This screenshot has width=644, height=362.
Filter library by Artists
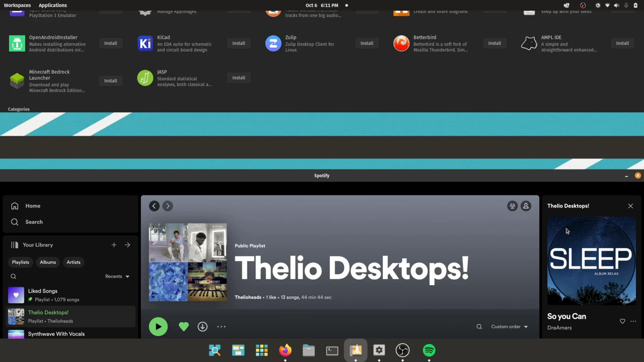[73, 262]
